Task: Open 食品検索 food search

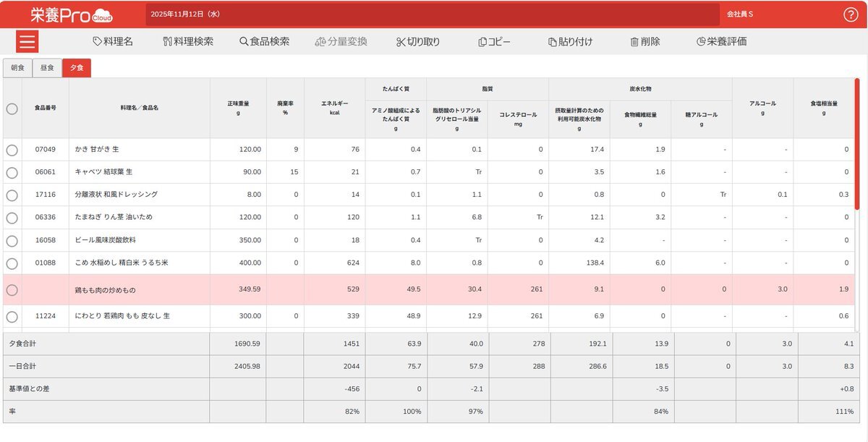Action: coord(264,41)
